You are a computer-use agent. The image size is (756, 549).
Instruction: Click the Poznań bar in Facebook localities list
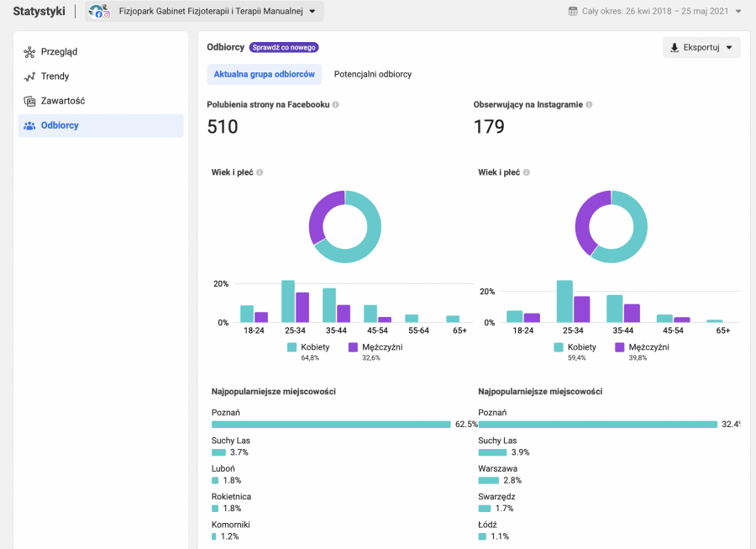(331, 425)
